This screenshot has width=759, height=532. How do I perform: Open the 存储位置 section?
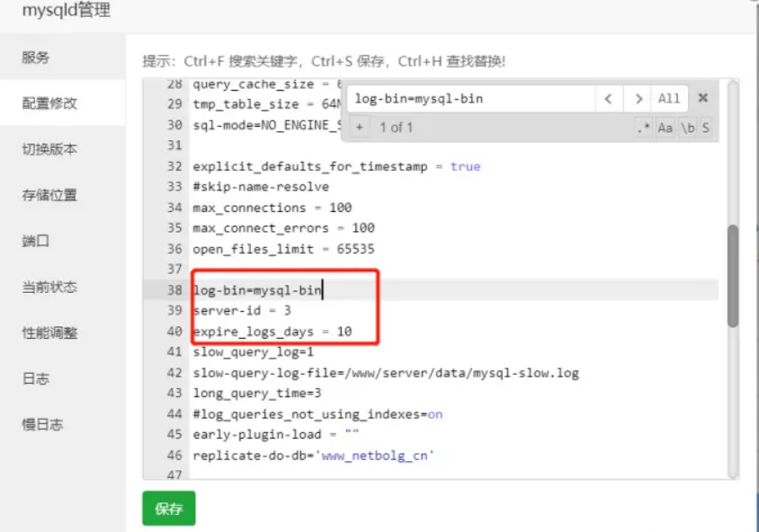click(49, 195)
